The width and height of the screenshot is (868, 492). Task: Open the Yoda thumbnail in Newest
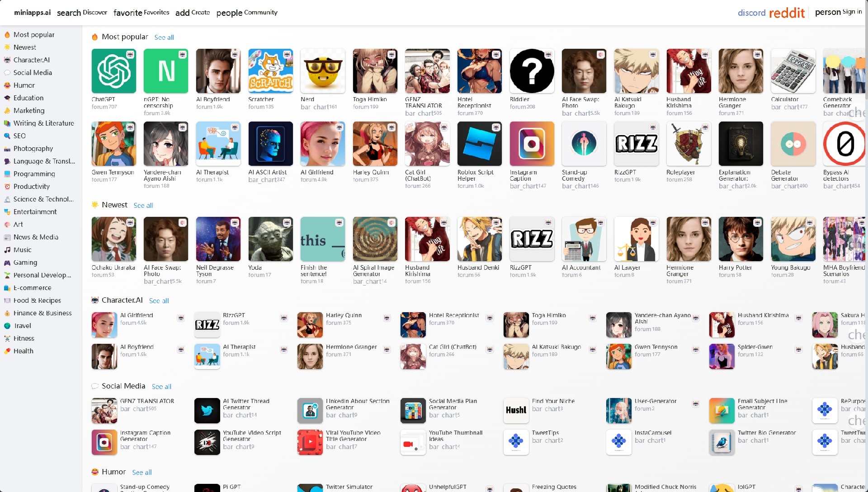(270, 239)
